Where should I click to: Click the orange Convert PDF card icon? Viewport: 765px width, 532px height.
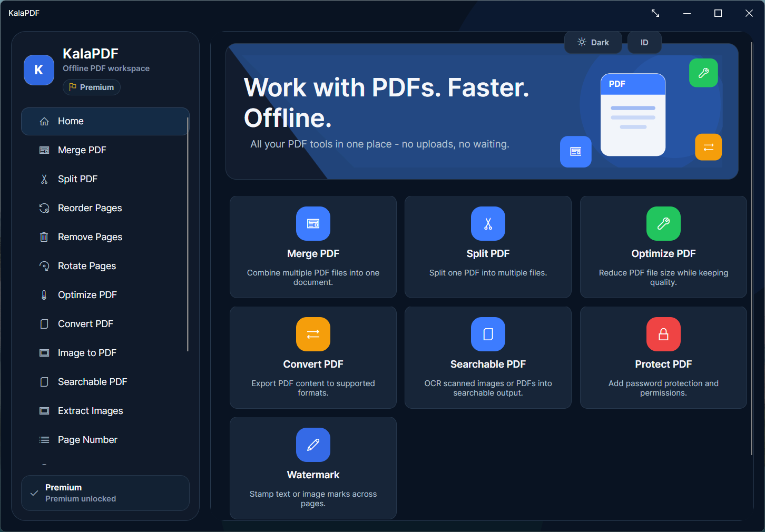(x=313, y=334)
